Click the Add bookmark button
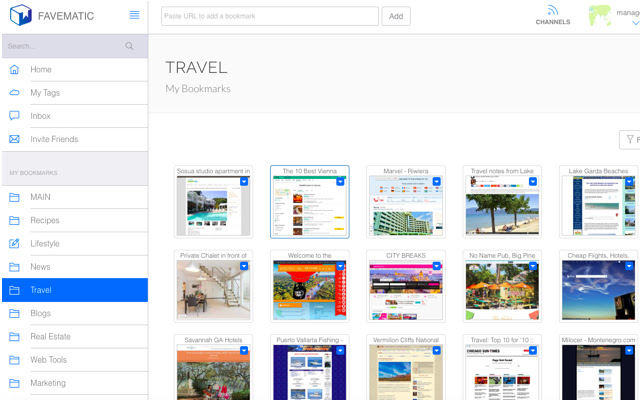This screenshot has height=400, width=640. pos(396,16)
